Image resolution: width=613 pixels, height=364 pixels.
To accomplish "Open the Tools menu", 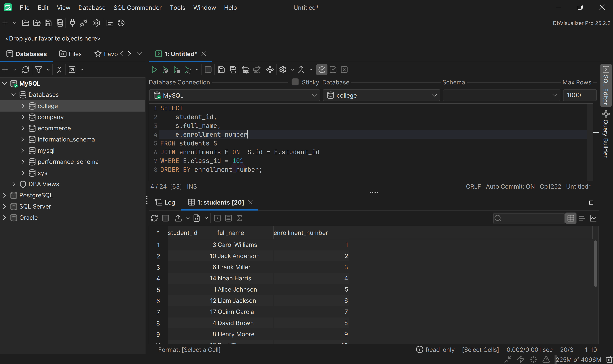I will click(178, 8).
